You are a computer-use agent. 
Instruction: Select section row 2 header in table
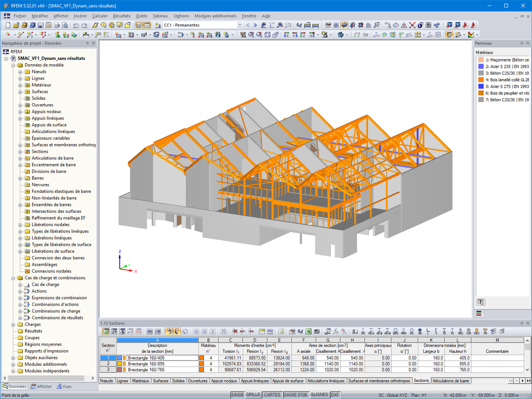coord(108,364)
